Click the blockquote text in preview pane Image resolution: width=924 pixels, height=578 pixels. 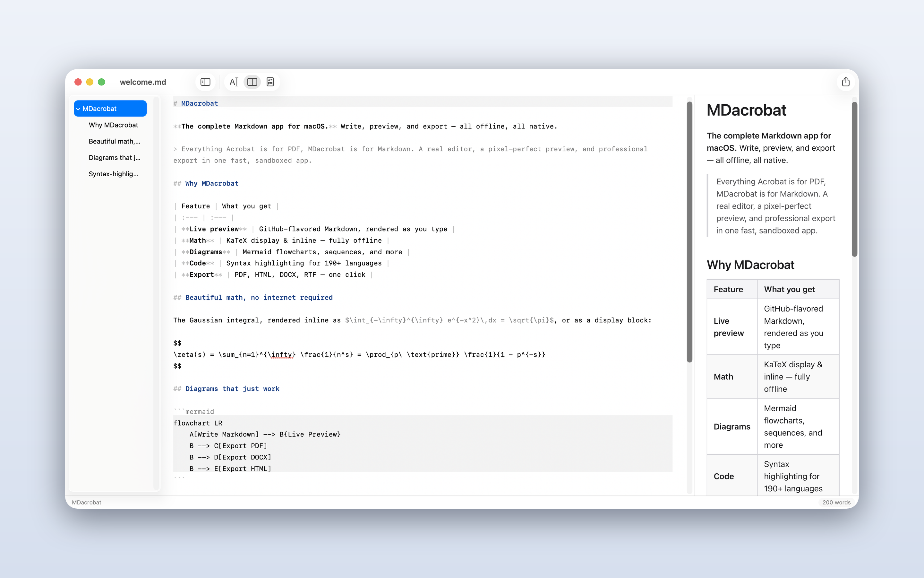pyautogui.click(x=775, y=206)
